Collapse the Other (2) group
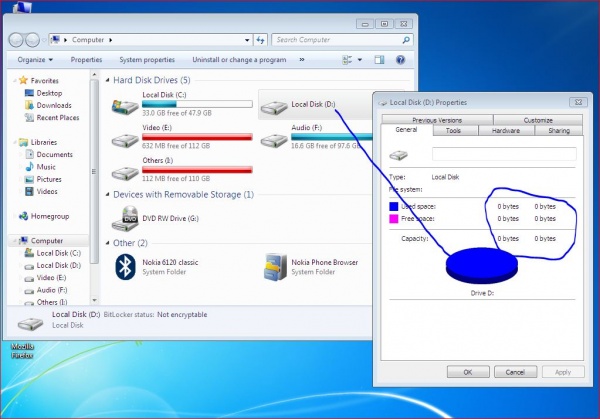This screenshot has height=419, width=600. 108,243
